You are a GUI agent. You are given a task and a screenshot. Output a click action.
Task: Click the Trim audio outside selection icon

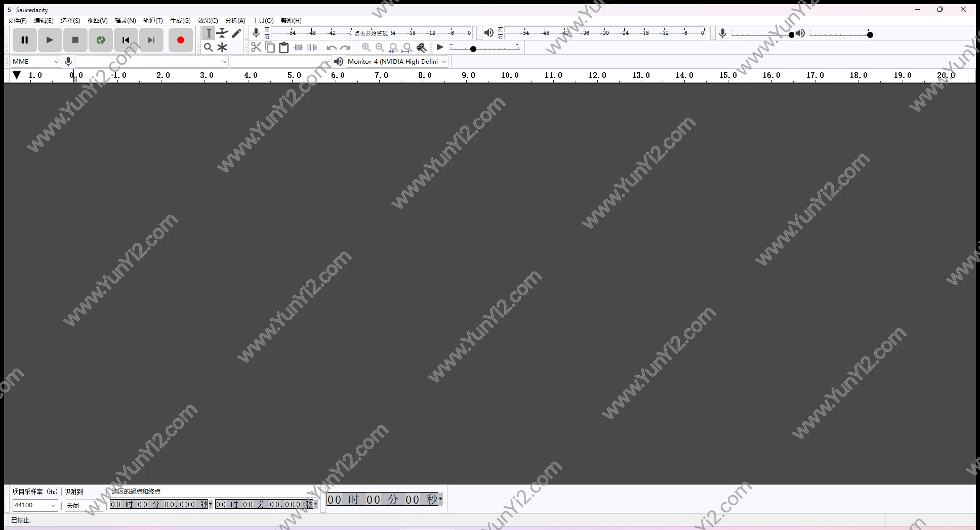(x=298, y=48)
